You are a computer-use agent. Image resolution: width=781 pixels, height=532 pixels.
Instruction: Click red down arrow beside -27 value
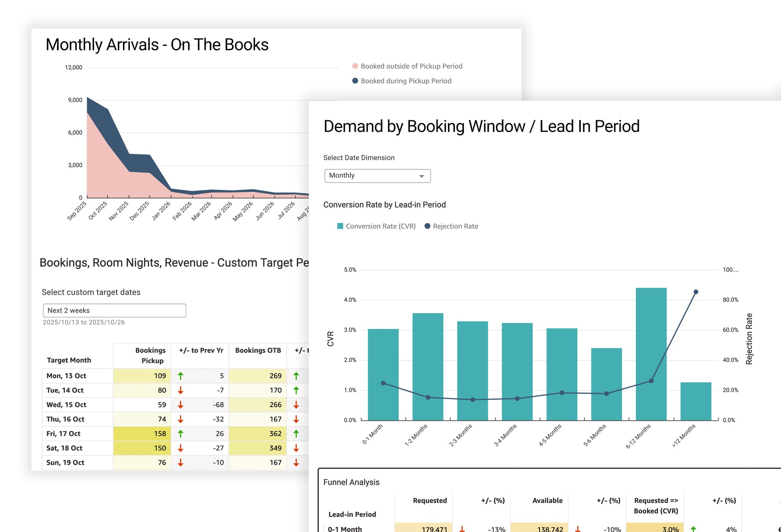click(180, 448)
